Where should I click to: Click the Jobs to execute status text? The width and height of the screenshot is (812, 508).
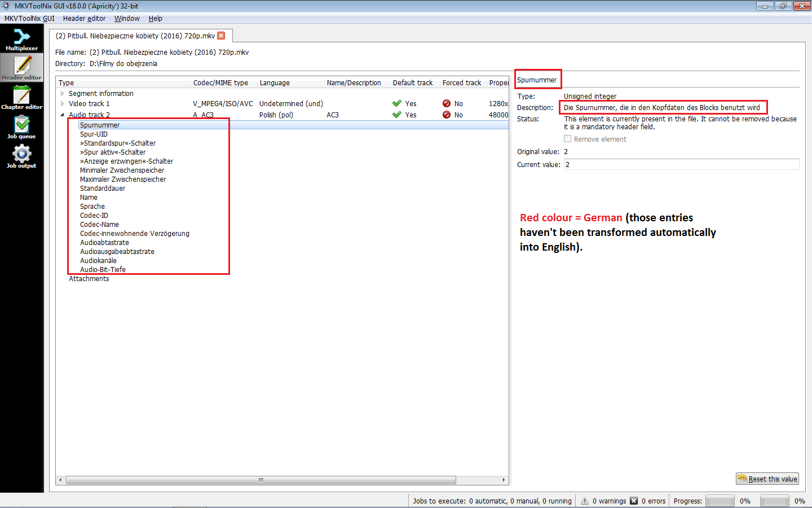(492, 501)
